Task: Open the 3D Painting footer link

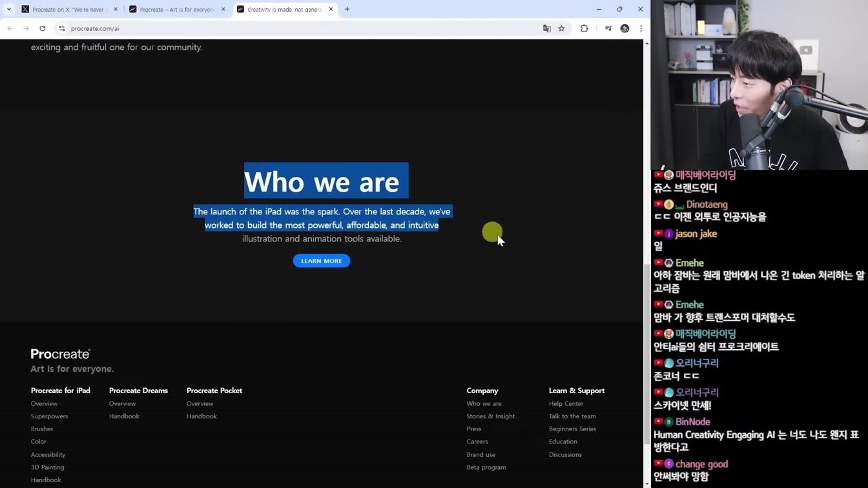Action: (48, 467)
